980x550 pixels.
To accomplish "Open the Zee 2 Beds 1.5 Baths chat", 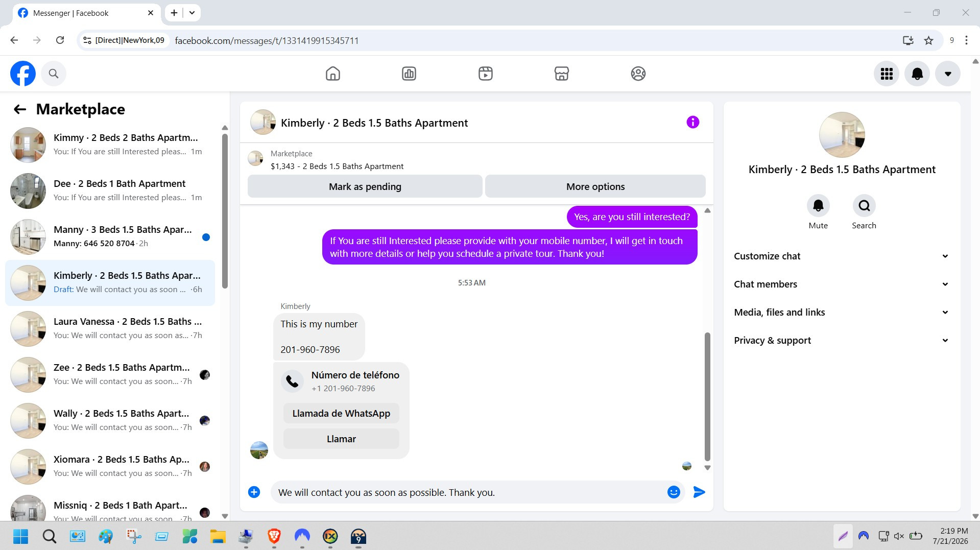I will click(110, 374).
